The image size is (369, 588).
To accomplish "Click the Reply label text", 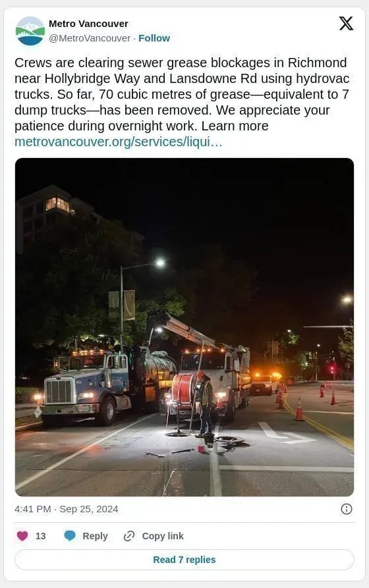I will [95, 536].
